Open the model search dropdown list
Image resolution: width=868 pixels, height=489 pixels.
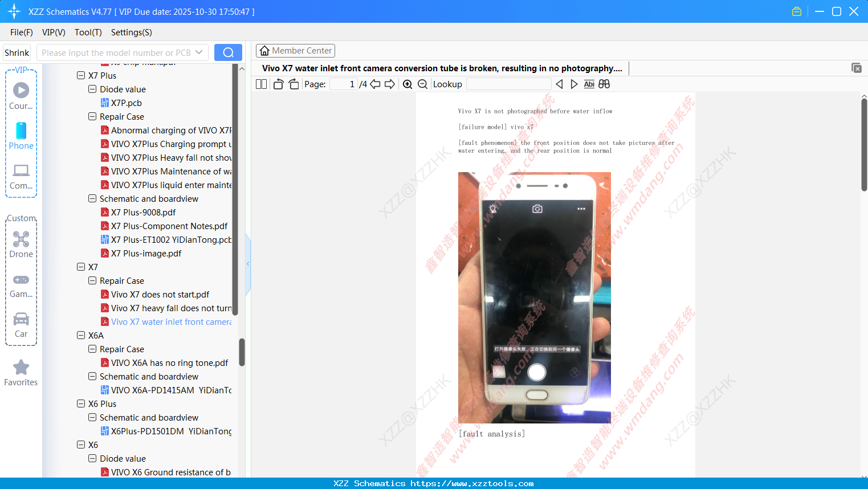point(197,52)
